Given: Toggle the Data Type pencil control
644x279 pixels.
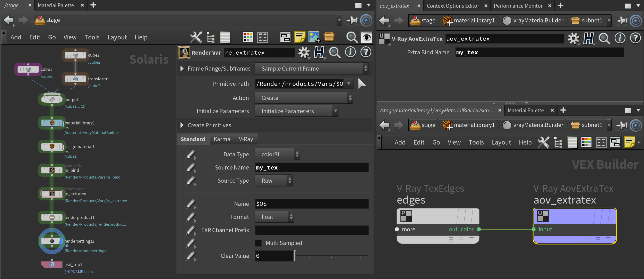Looking at the screenshot, I should coord(191,154).
